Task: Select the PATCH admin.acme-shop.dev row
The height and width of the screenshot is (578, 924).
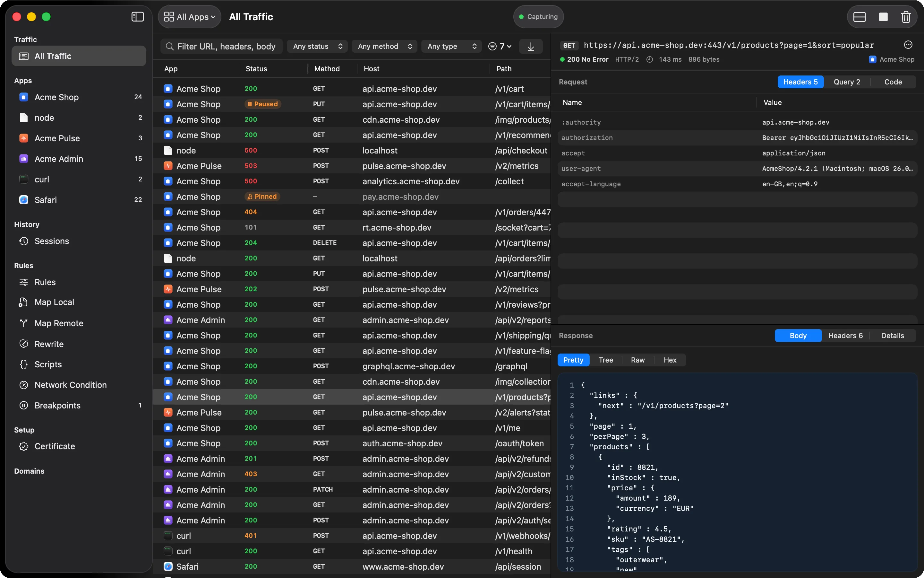Action: [352, 490]
